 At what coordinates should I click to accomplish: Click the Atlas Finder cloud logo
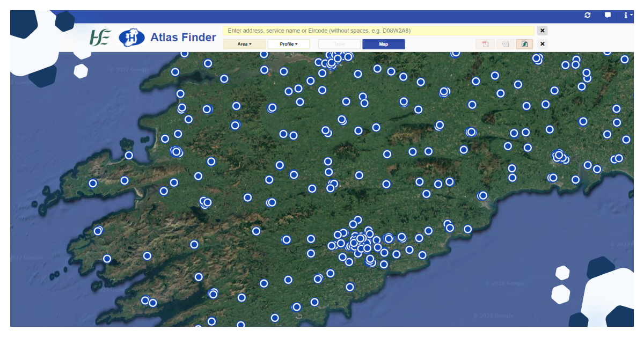click(133, 37)
